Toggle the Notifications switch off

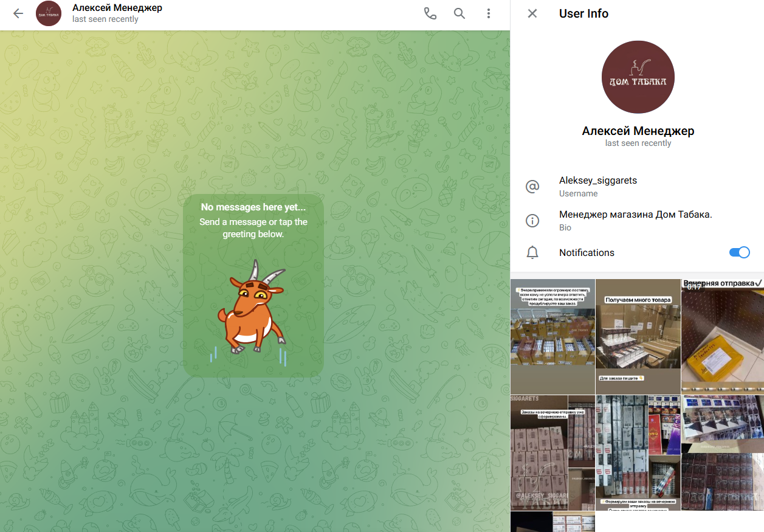740,252
